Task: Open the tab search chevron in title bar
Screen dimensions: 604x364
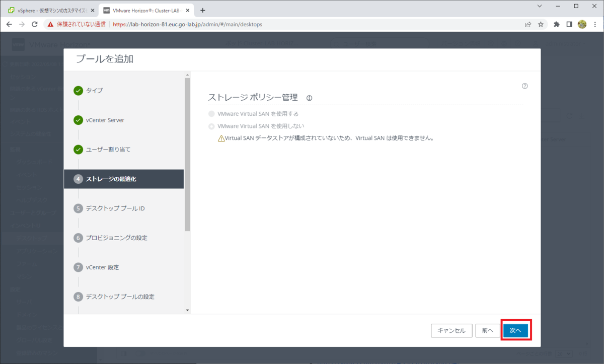Action: [540, 6]
